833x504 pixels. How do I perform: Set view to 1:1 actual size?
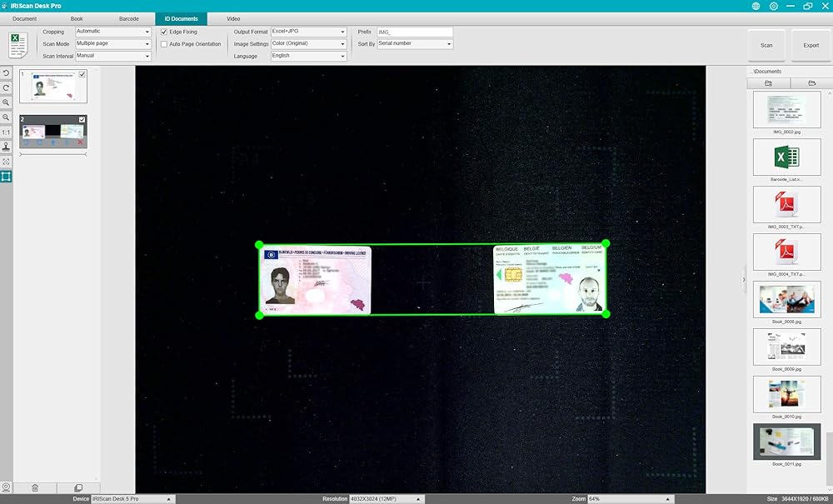(x=7, y=132)
